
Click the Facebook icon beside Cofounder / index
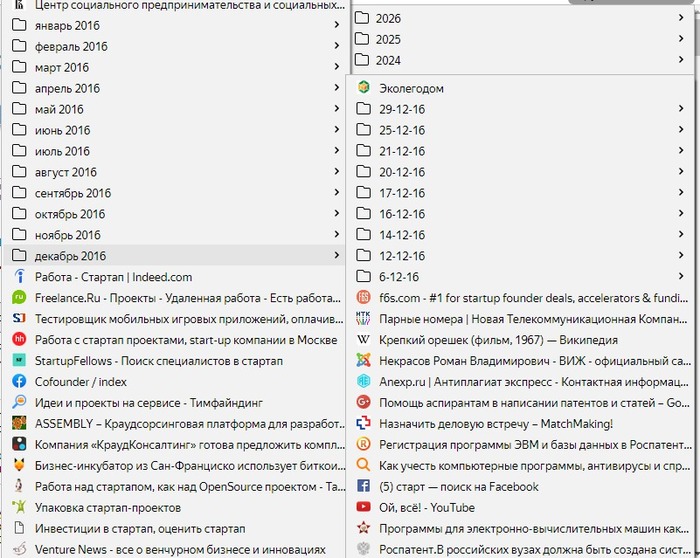(x=19, y=381)
